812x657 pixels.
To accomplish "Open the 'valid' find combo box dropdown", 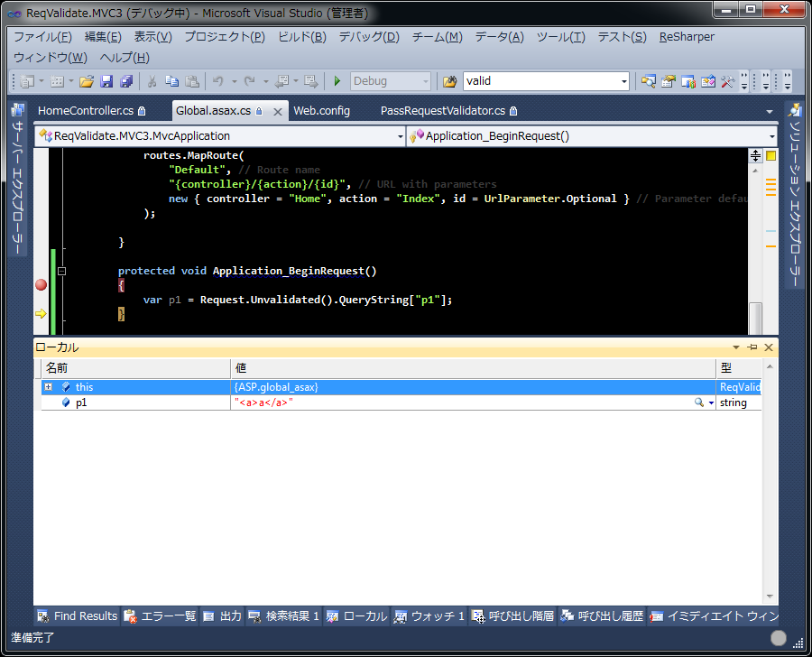I will coord(623,81).
